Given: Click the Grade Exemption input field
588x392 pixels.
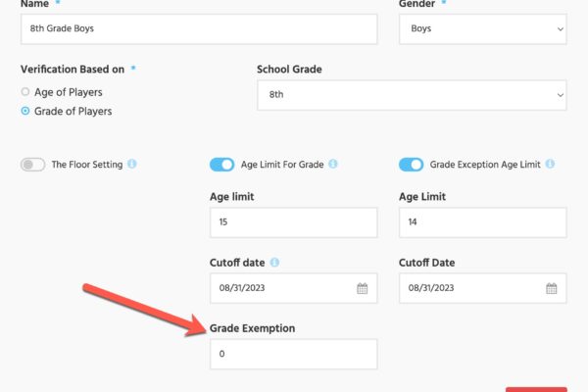Looking at the screenshot, I should (294, 354).
